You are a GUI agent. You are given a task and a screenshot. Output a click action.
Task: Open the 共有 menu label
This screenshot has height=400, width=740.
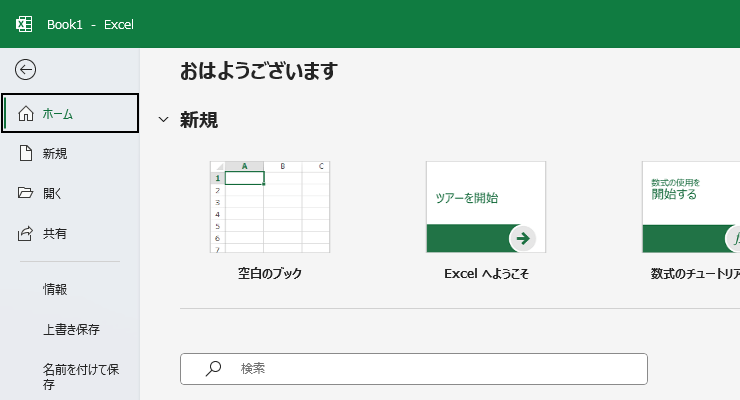point(55,233)
